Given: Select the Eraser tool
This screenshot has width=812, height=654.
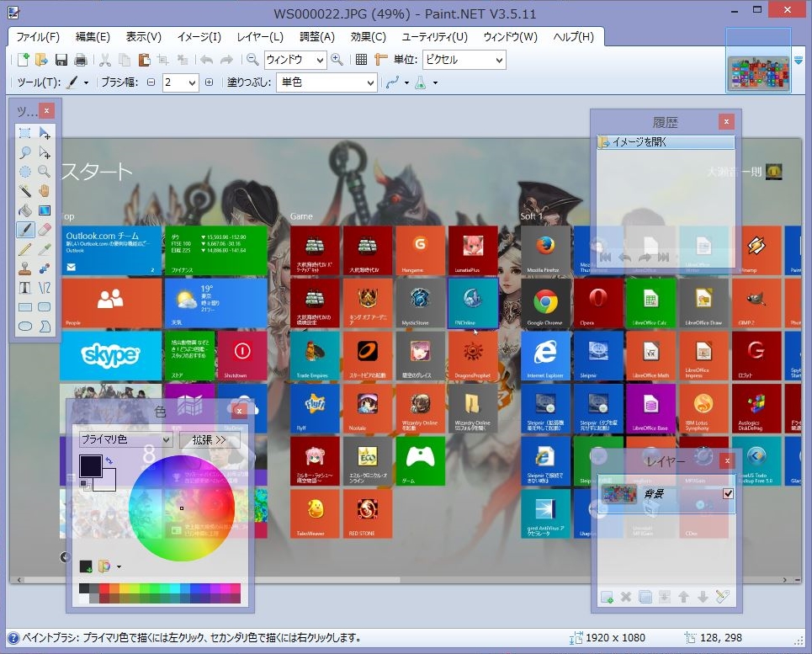Looking at the screenshot, I should (x=45, y=230).
